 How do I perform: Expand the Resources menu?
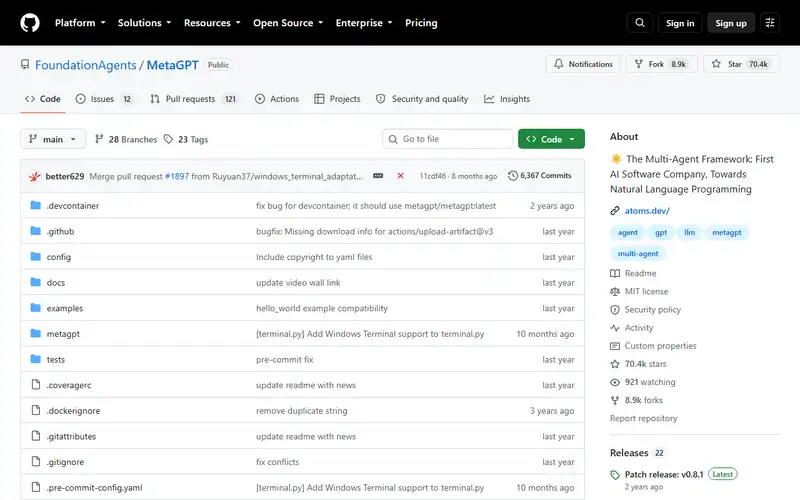pos(212,23)
